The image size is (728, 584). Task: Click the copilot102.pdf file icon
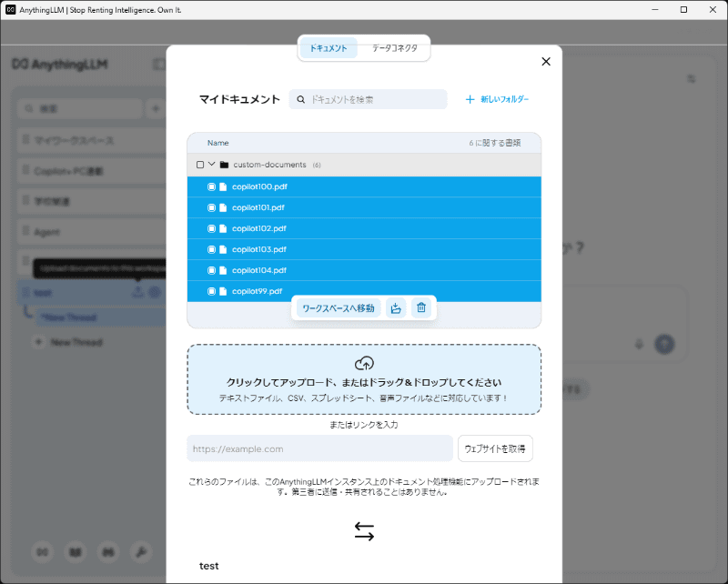point(223,228)
